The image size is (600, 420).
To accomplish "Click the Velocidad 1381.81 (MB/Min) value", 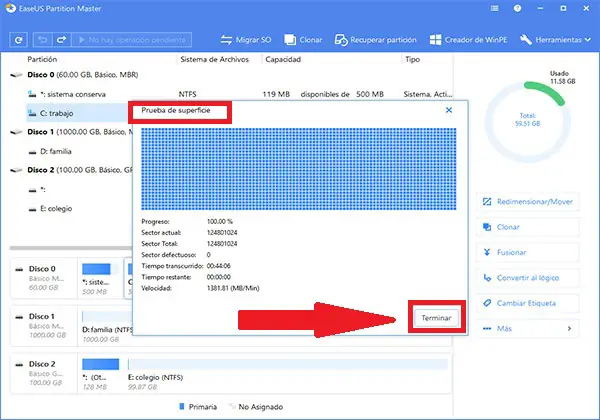I will tap(233, 288).
